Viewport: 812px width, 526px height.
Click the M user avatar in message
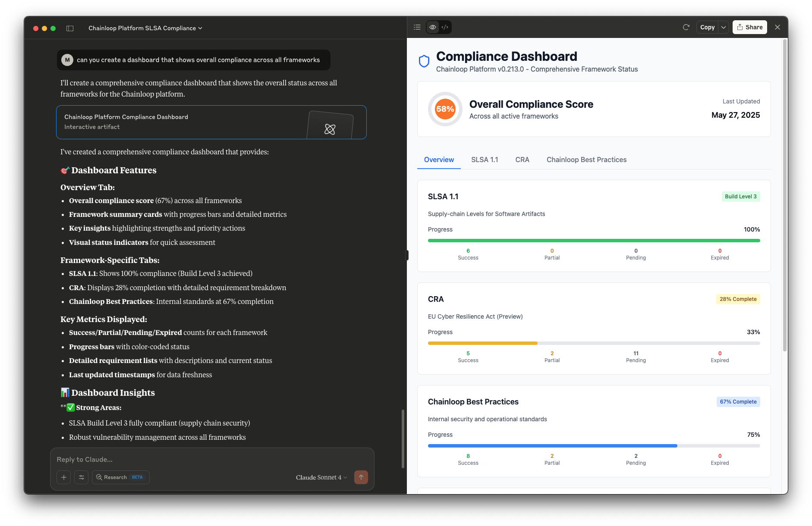click(x=67, y=60)
